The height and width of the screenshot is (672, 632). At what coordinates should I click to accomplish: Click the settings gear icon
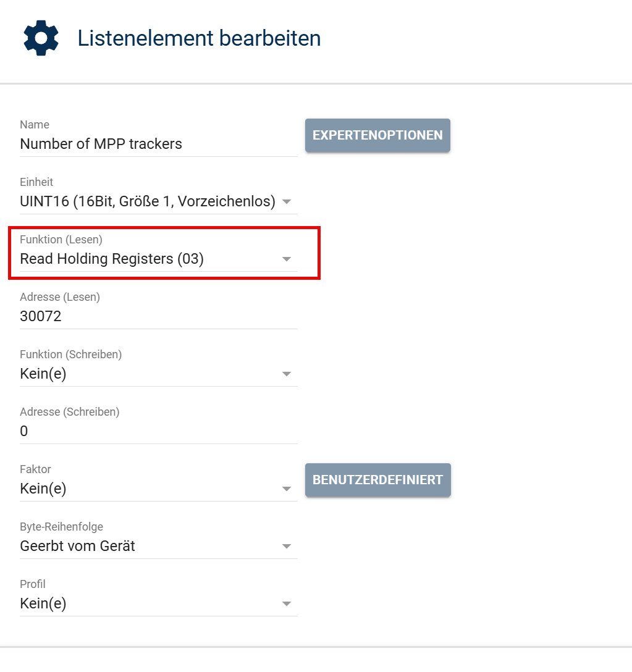pyautogui.click(x=41, y=38)
